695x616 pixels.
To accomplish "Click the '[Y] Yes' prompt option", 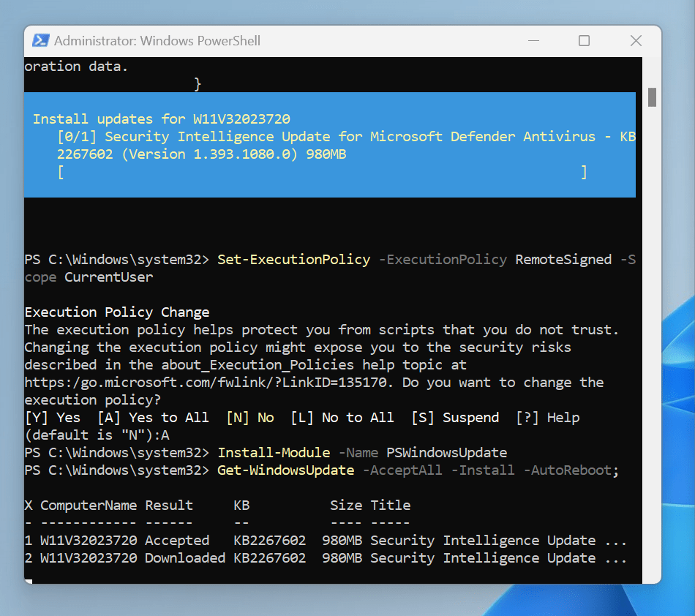I will coord(53,418).
